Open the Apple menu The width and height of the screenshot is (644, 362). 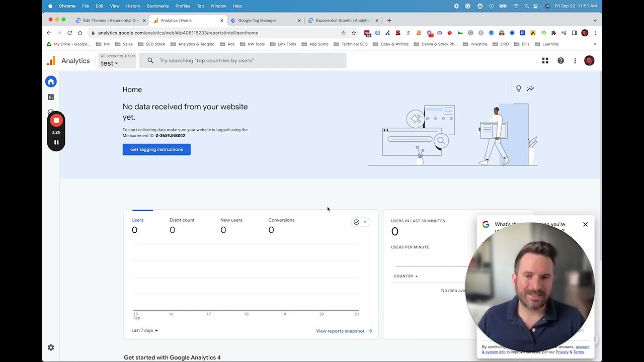[x=50, y=6]
